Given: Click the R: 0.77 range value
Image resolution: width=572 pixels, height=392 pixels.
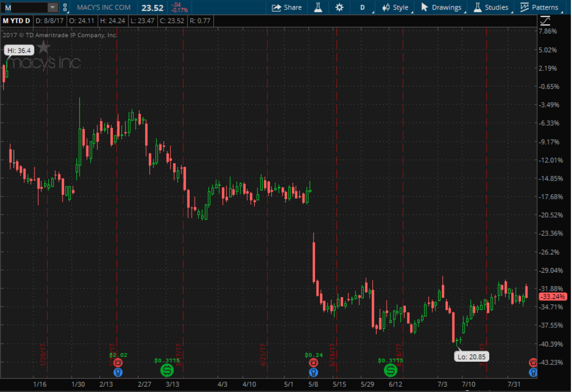Looking at the screenshot, I should [x=200, y=21].
